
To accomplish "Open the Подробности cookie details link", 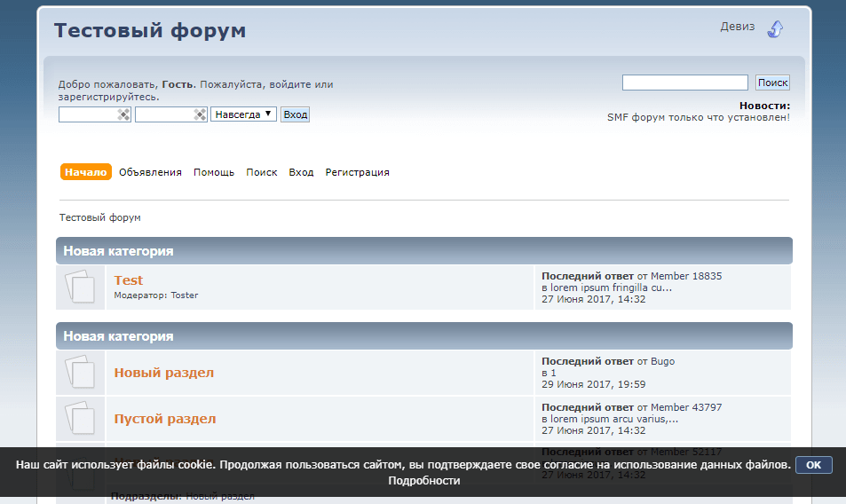I will 423,481.
